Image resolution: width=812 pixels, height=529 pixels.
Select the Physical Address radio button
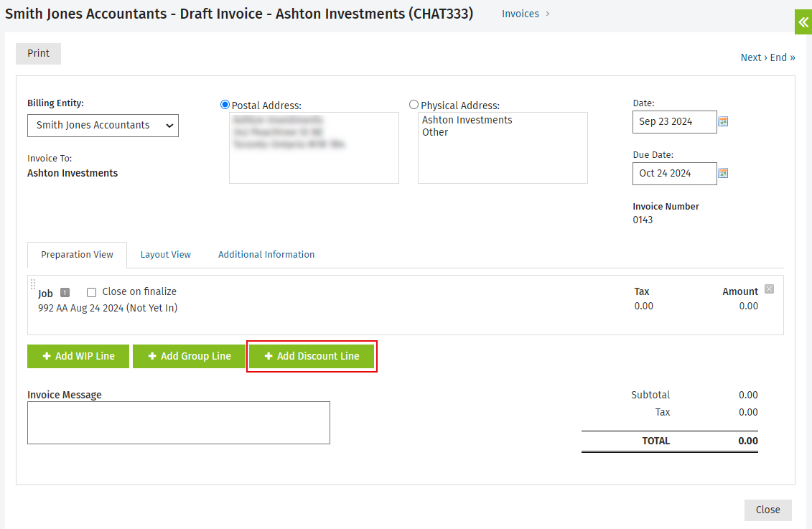click(x=414, y=105)
